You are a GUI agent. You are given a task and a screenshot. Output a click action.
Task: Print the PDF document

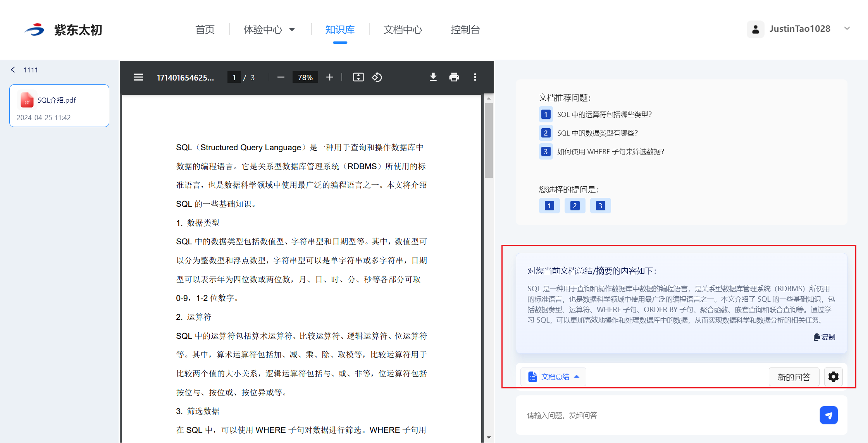pyautogui.click(x=454, y=77)
